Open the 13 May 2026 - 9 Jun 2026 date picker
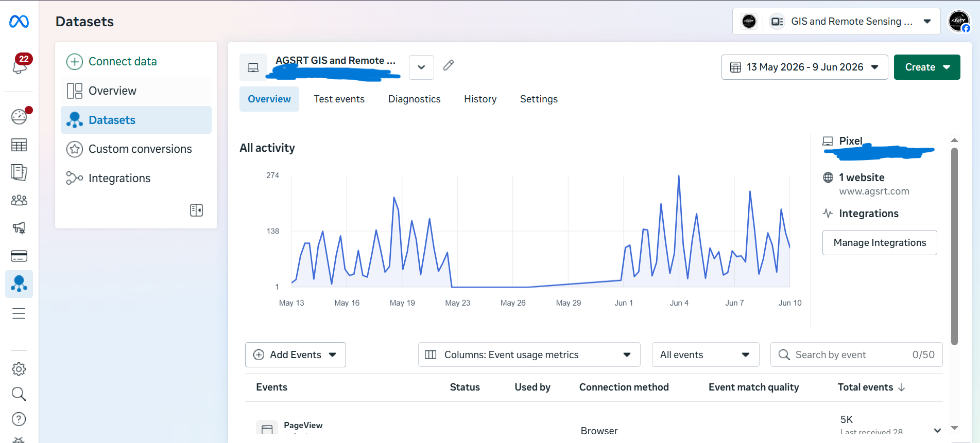The image size is (980, 443). [x=804, y=67]
